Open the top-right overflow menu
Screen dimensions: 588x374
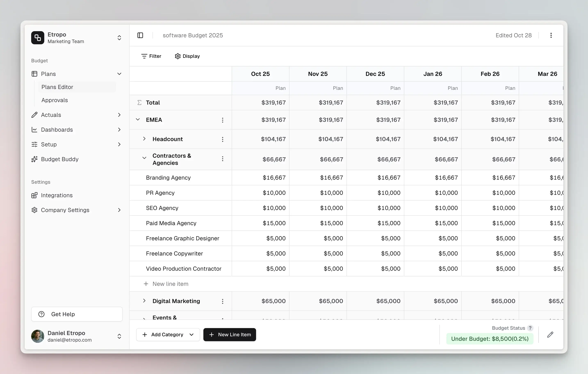pyautogui.click(x=551, y=35)
